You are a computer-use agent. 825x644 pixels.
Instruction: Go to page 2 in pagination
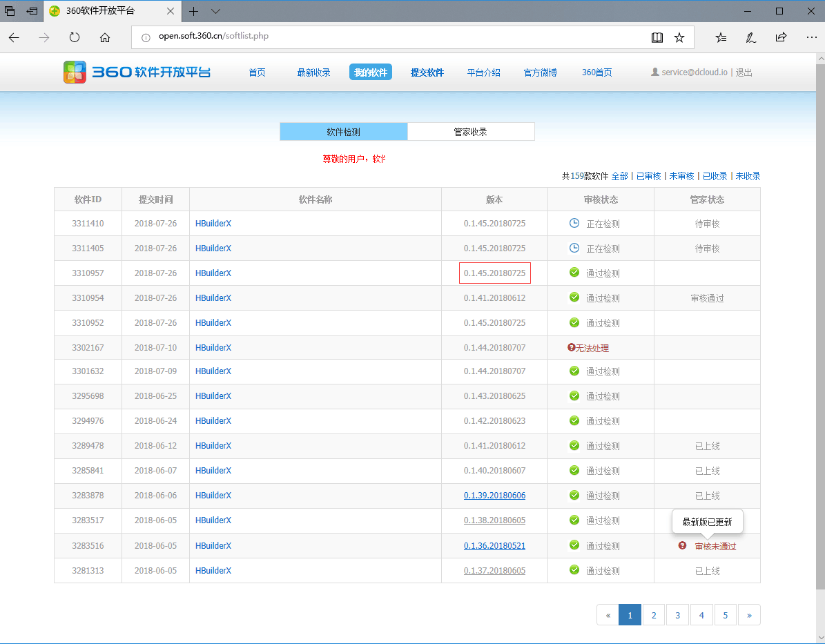click(x=654, y=615)
